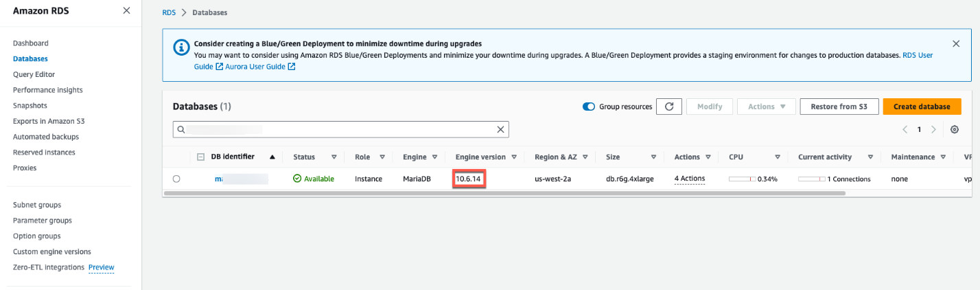The height and width of the screenshot is (290, 980).
Task: Click inside the database search field
Action: tap(340, 129)
